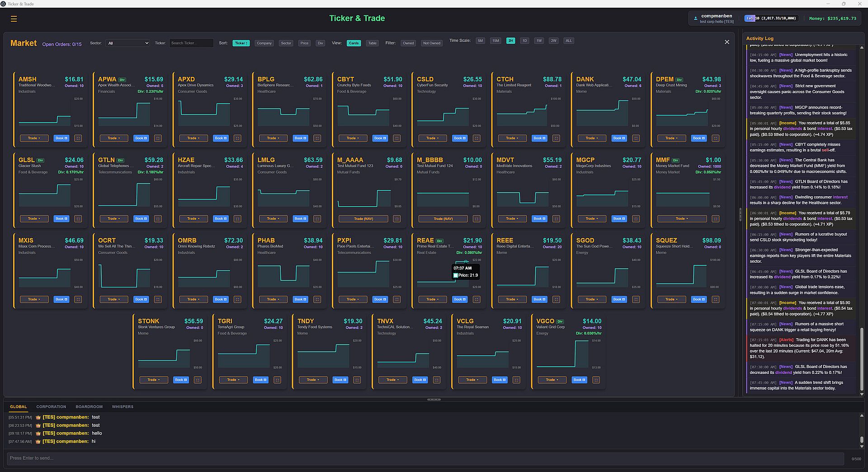The width and height of the screenshot is (868, 472).
Task: Set time scale to 15M
Action: pos(495,41)
